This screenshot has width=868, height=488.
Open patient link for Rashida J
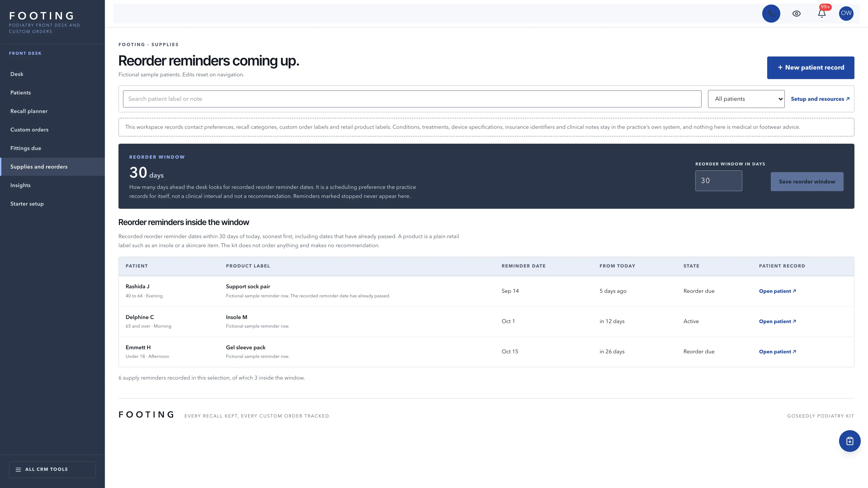pos(777,291)
